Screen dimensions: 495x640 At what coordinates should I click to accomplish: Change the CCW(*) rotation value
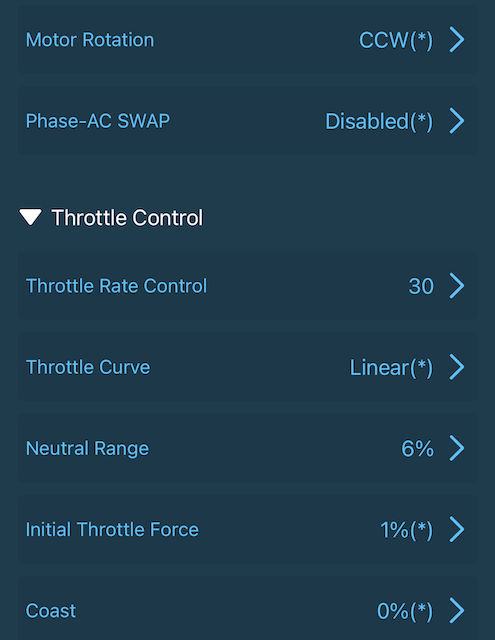pos(396,40)
